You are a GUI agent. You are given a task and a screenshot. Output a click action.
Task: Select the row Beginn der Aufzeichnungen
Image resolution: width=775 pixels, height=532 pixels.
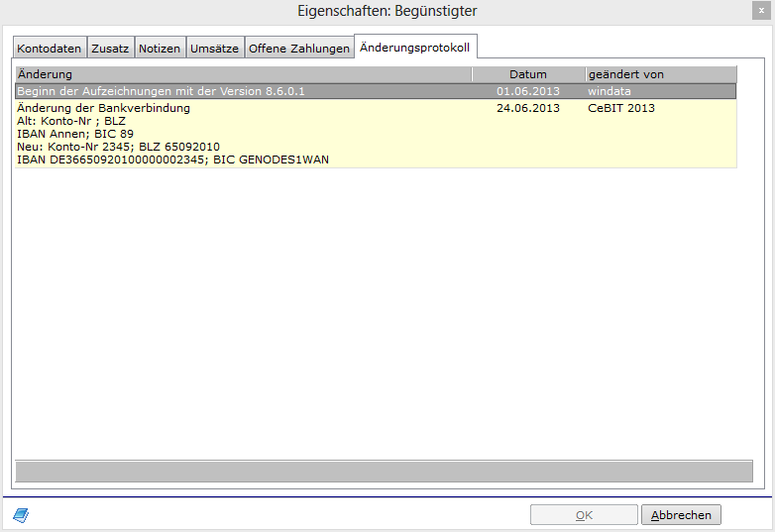tap(376, 91)
